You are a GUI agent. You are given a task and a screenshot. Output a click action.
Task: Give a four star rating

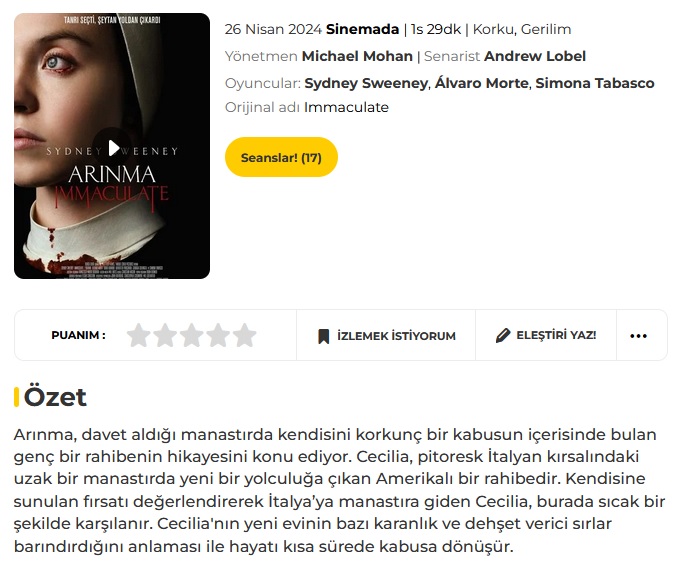coord(218,335)
